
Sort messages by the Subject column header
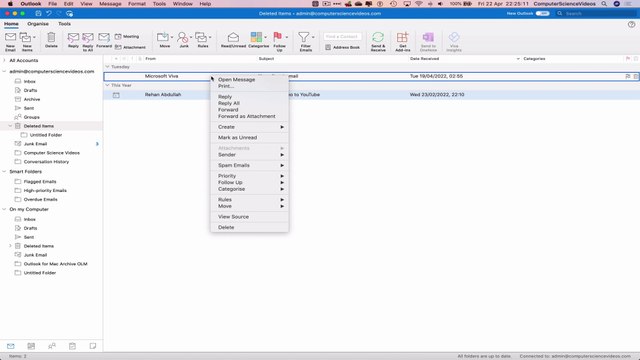point(266,59)
